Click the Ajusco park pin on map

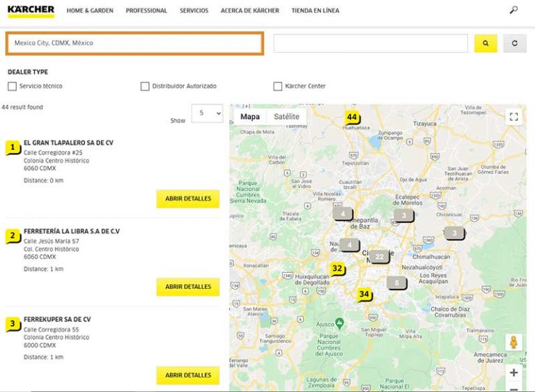pos(339,324)
